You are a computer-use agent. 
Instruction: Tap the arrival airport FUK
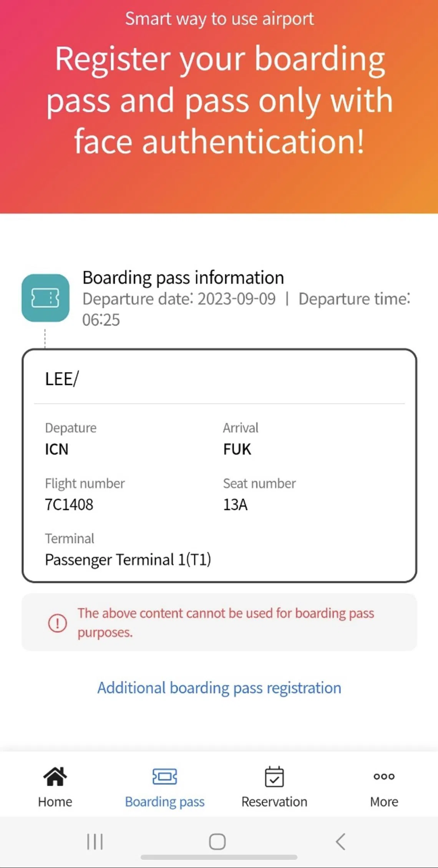237,449
